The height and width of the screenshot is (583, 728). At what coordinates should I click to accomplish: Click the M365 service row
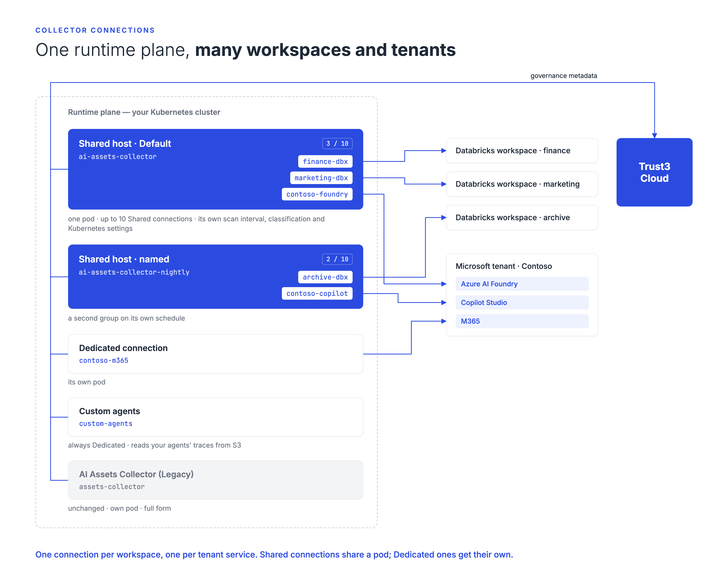coord(522,321)
